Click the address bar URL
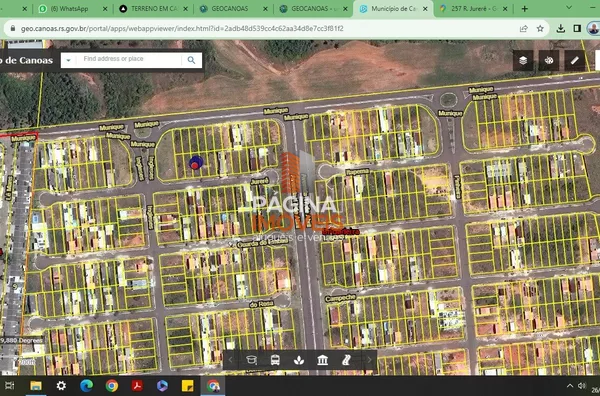 (182, 28)
